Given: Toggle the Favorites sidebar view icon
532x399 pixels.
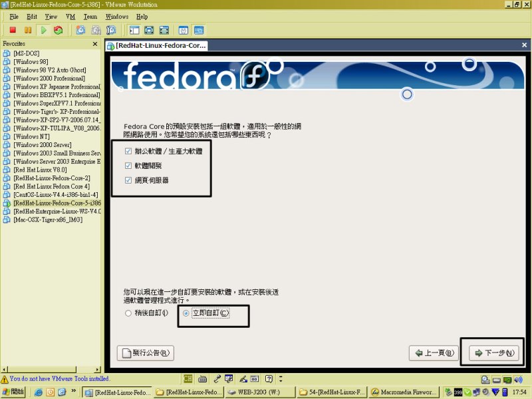Looking at the screenshot, I should 134,30.
